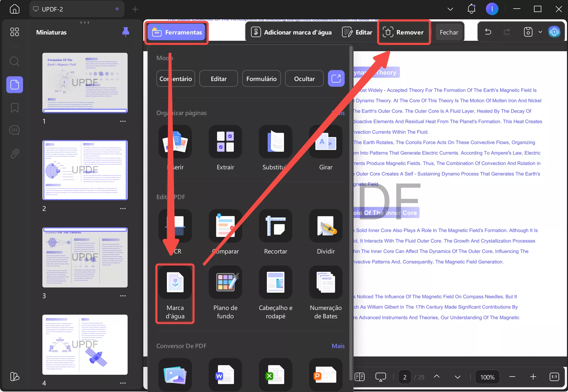Image resolution: width=568 pixels, height=392 pixels.
Task: Open page 1 thumbnail options menu
Action: [x=123, y=121]
